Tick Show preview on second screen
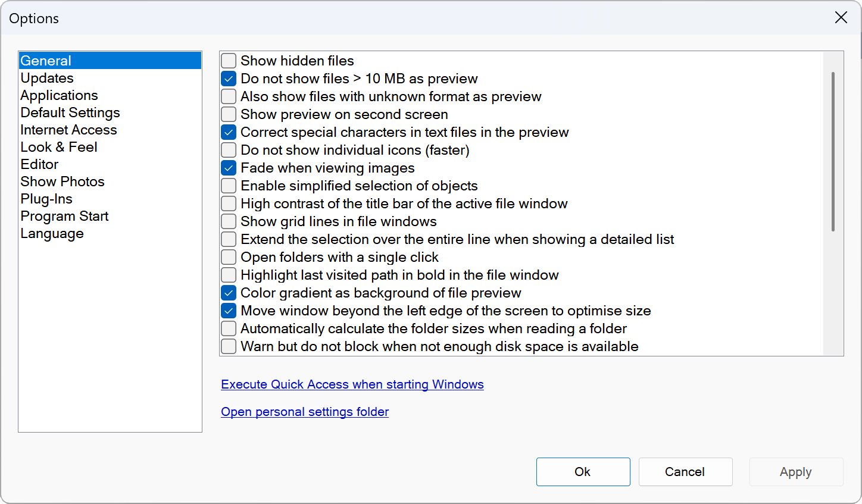 click(229, 114)
